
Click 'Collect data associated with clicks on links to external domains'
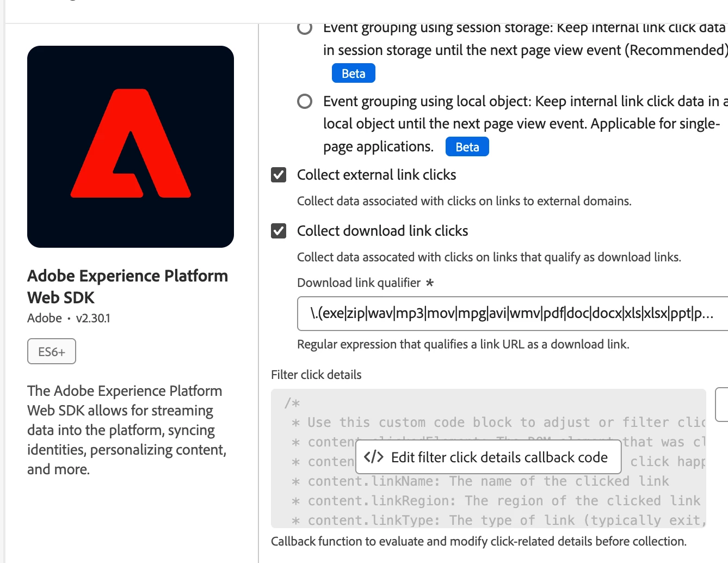point(464,201)
